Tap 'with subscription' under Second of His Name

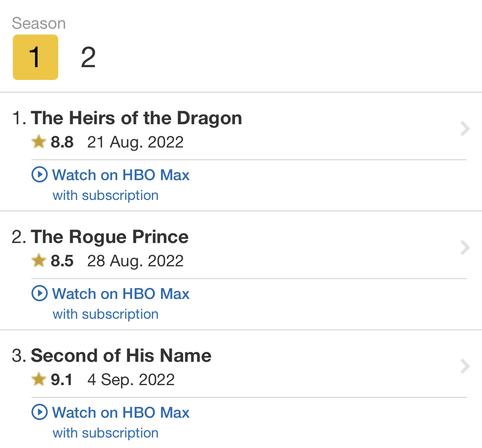pos(106,433)
